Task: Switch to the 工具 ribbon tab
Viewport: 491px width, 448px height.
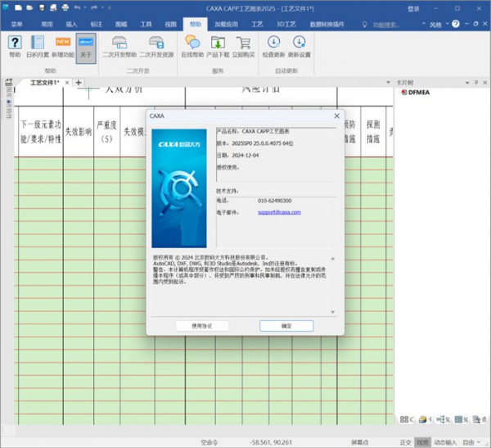Action: [x=146, y=24]
